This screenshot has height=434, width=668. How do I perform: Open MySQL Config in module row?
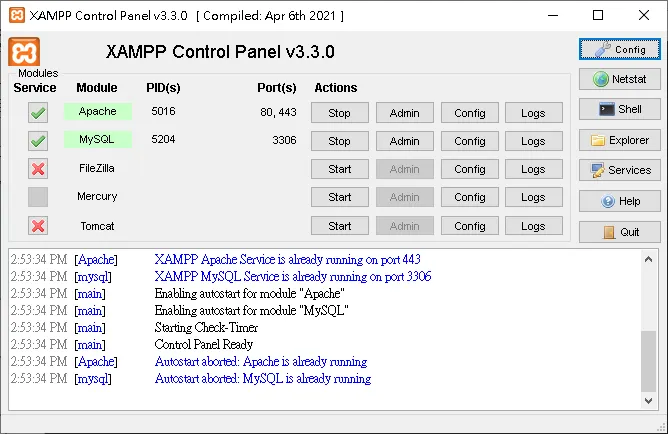(470, 141)
